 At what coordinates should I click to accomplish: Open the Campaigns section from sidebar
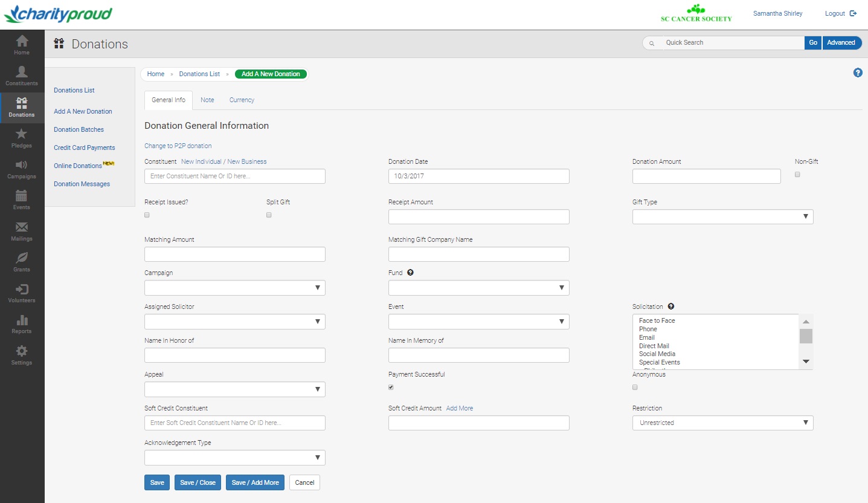point(22,169)
